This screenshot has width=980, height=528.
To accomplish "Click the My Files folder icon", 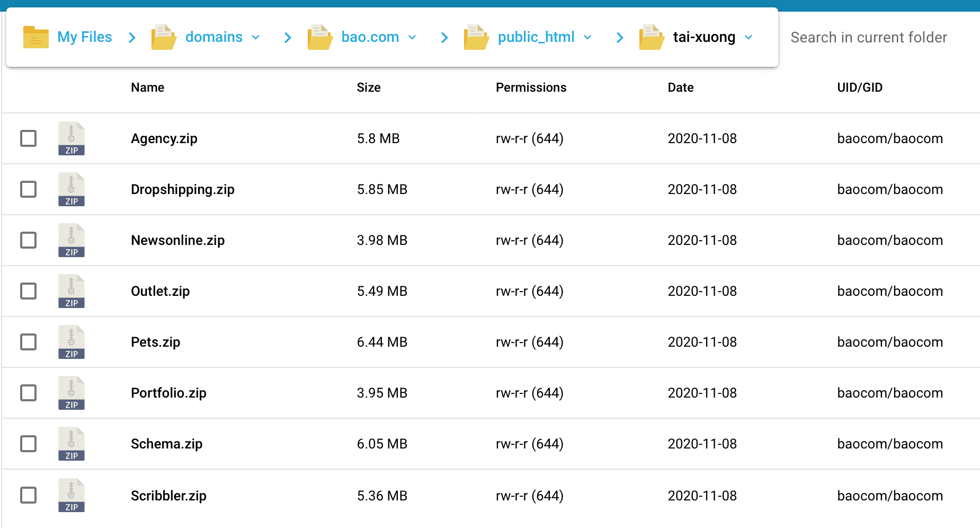I will pos(35,37).
